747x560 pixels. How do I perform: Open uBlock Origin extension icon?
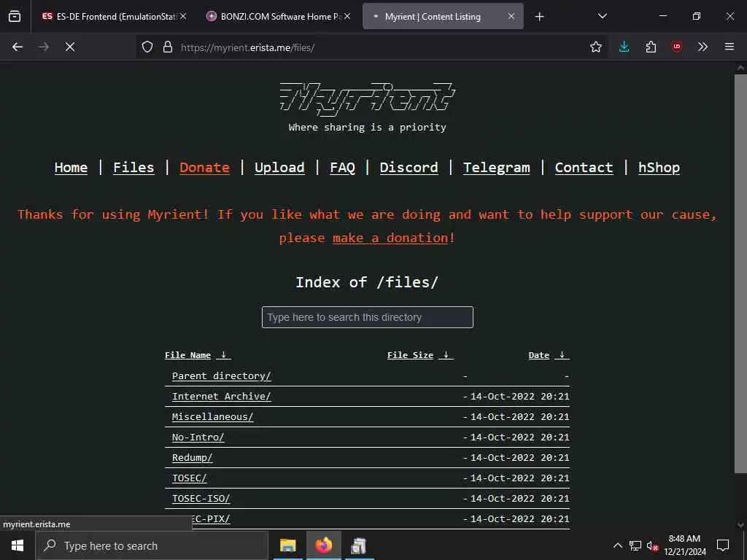click(x=677, y=47)
